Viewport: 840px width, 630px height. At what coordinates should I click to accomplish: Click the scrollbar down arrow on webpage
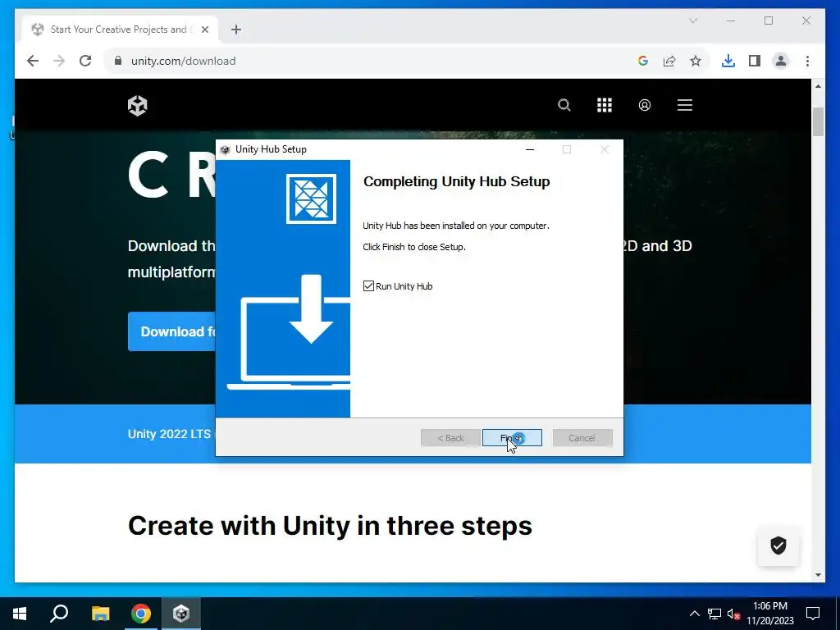(818, 575)
